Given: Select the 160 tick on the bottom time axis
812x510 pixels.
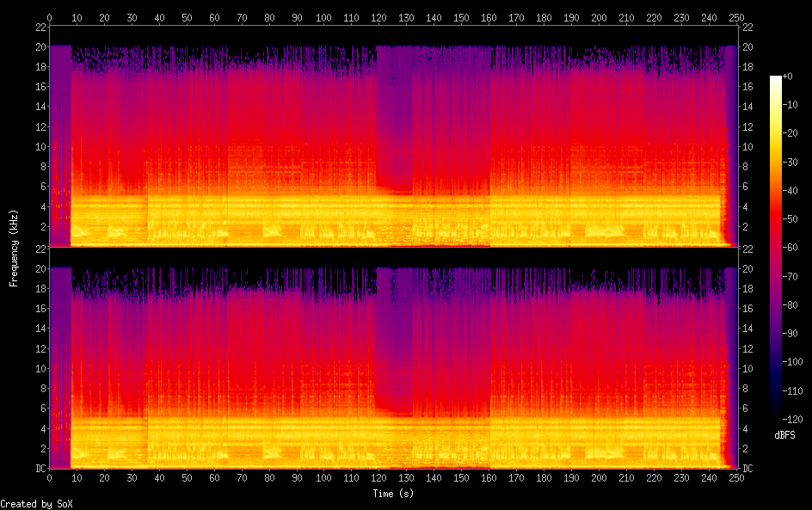Looking at the screenshot, I should pyautogui.click(x=489, y=479).
